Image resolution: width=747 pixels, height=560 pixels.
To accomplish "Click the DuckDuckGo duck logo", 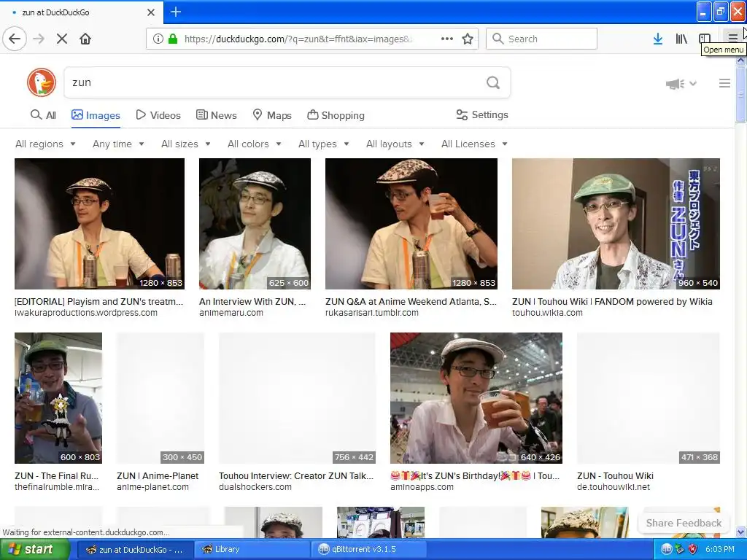I will tap(42, 82).
